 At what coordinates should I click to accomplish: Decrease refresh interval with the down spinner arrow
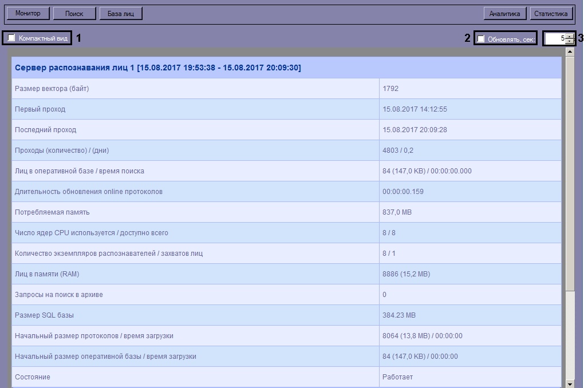(x=570, y=42)
